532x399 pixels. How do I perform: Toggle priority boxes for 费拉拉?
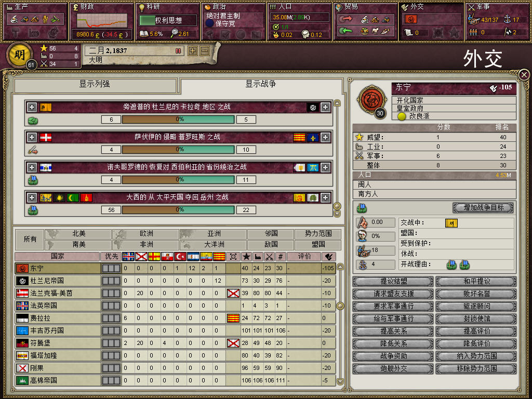[111, 318]
